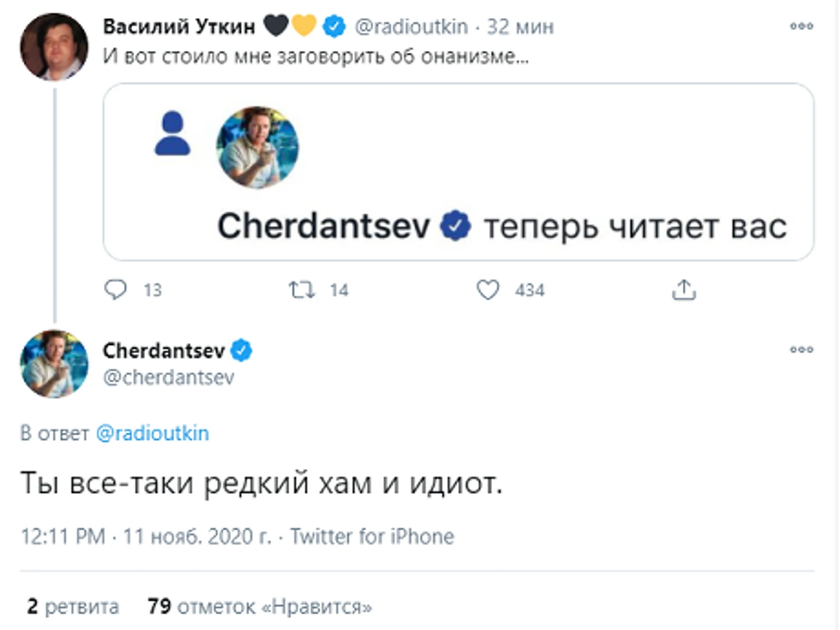Open the @radioutkin handle in tweet header
This screenshot has width=840, height=630.
[x=411, y=26]
